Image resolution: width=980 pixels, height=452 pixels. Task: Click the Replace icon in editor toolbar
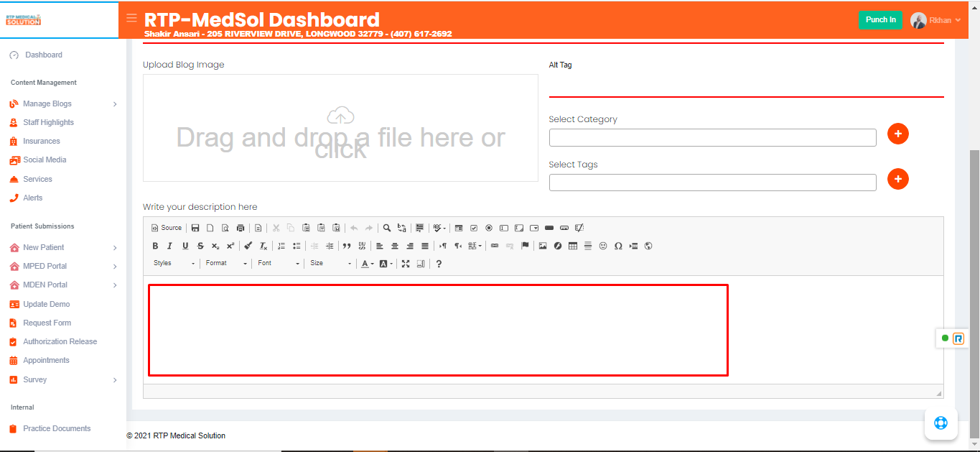coord(402,228)
